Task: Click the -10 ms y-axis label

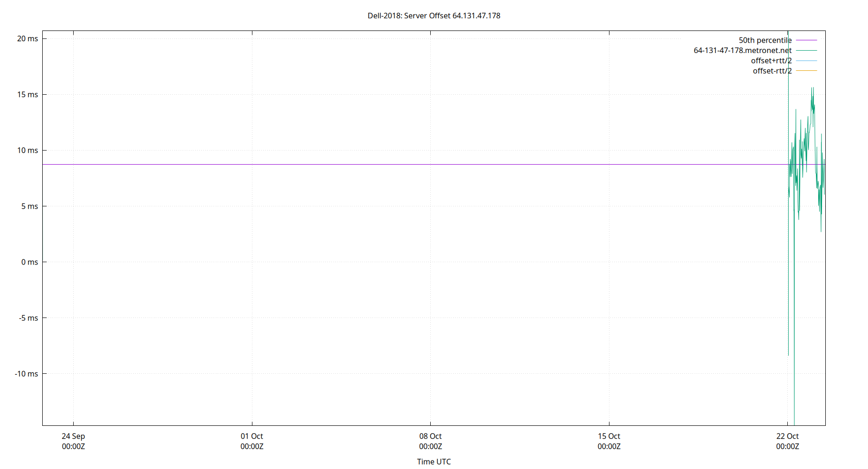Action: coord(26,373)
